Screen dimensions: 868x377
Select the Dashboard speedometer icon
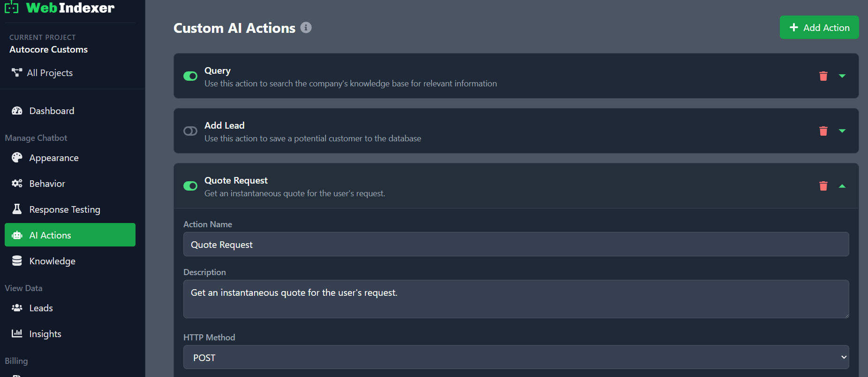[17, 111]
